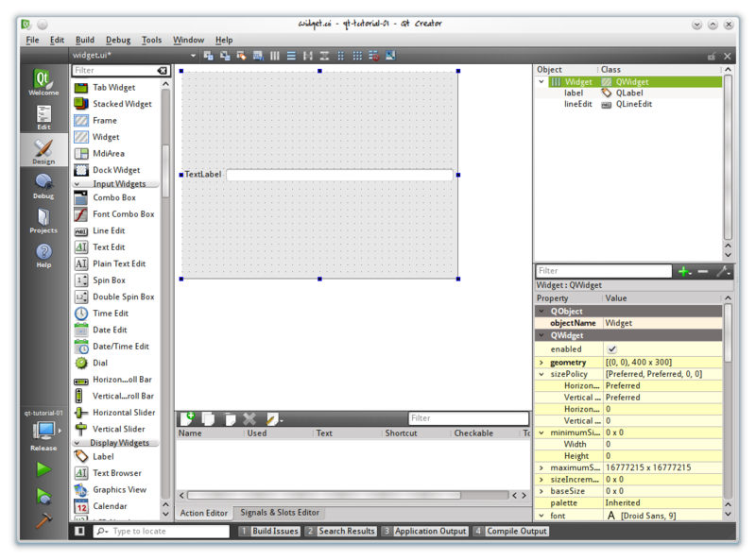Image resolution: width=756 pixels, height=560 pixels.
Task: Click the green Run button
Action: pyautogui.click(x=43, y=469)
